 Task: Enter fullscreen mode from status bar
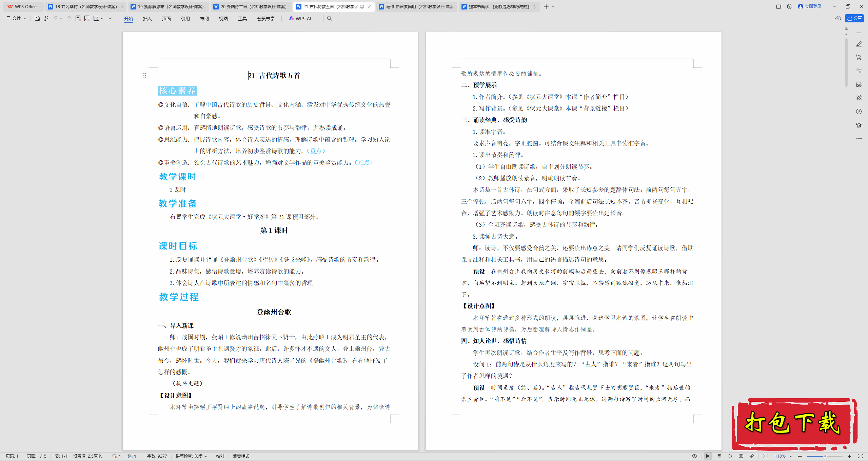pos(860,456)
